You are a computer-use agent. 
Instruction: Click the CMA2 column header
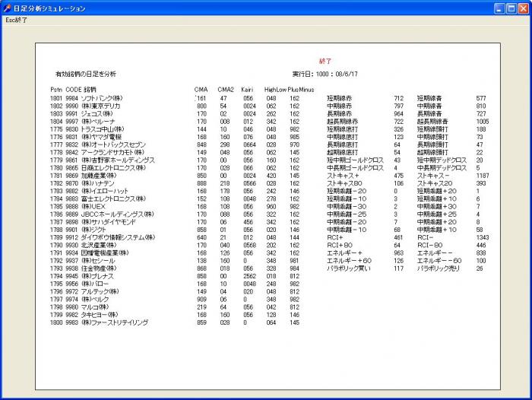point(226,90)
